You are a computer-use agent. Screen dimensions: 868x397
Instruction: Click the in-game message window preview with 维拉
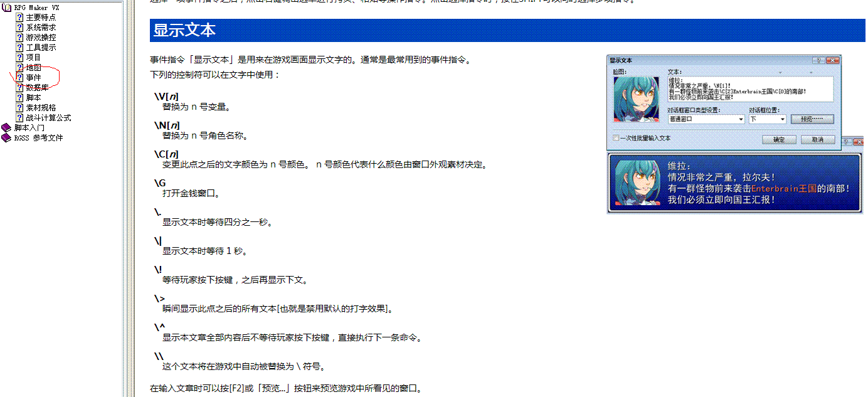[x=735, y=183]
